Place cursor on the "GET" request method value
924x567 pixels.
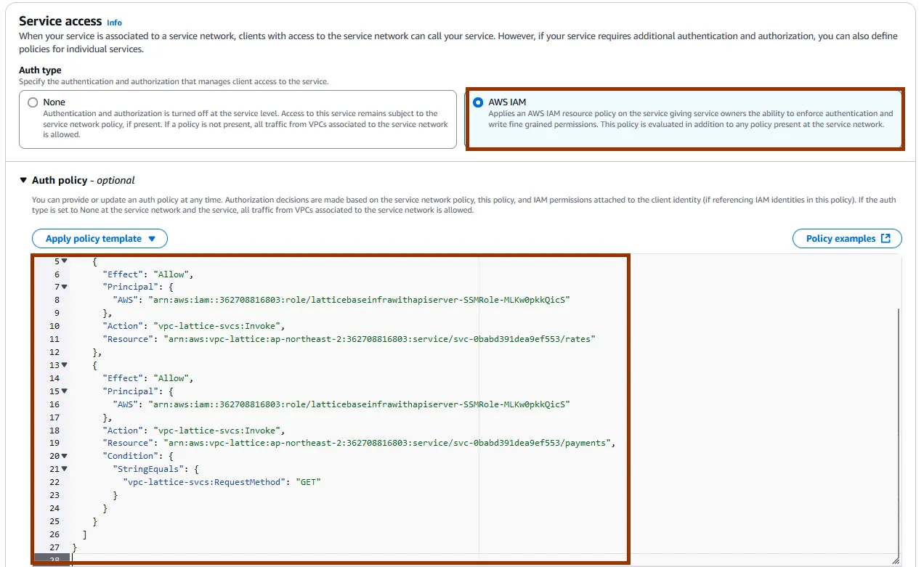307,482
